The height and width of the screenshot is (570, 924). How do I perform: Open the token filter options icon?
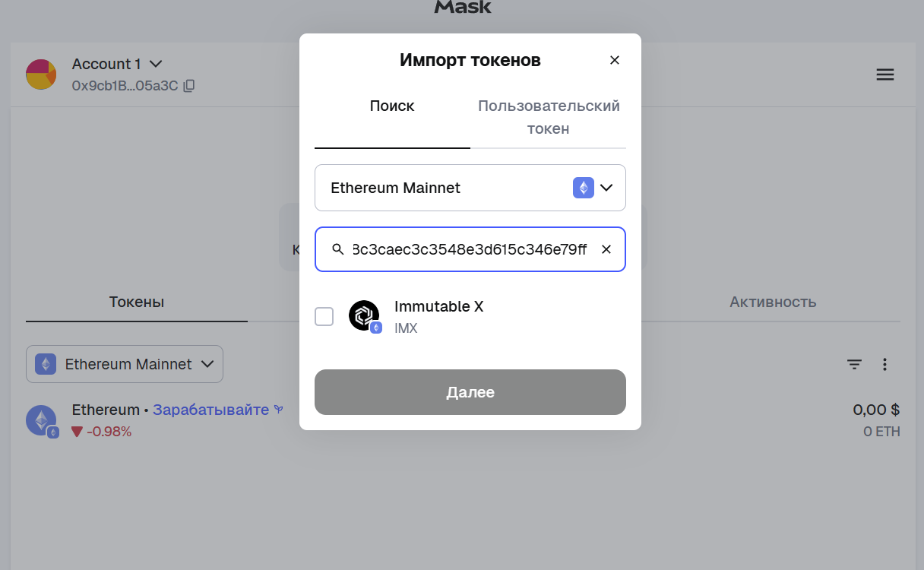(x=855, y=365)
